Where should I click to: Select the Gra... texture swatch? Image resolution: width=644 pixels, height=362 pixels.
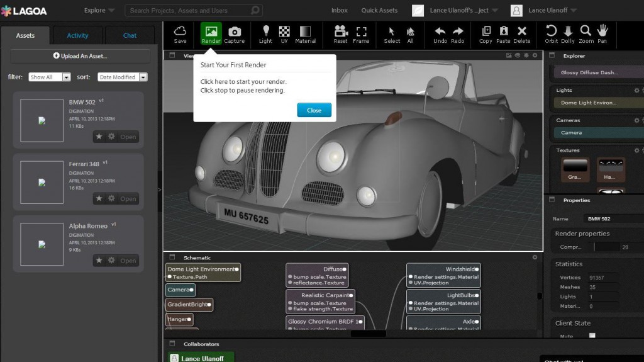tap(575, 169)
